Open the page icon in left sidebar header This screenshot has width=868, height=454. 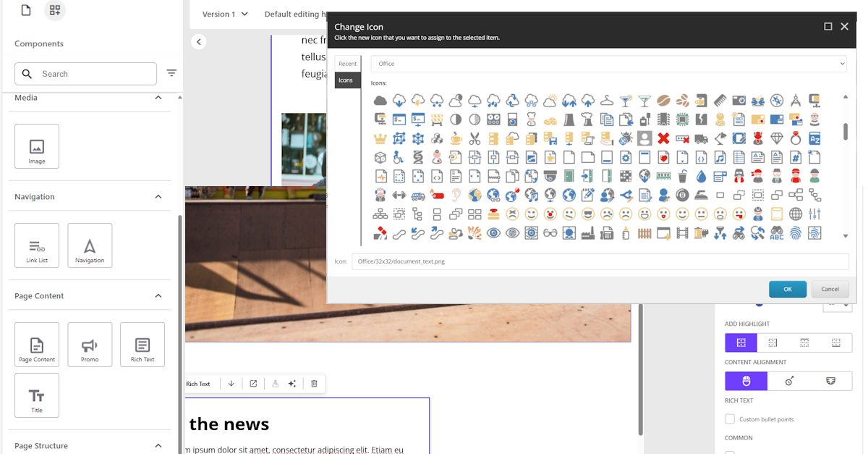(x=26, y=10)
